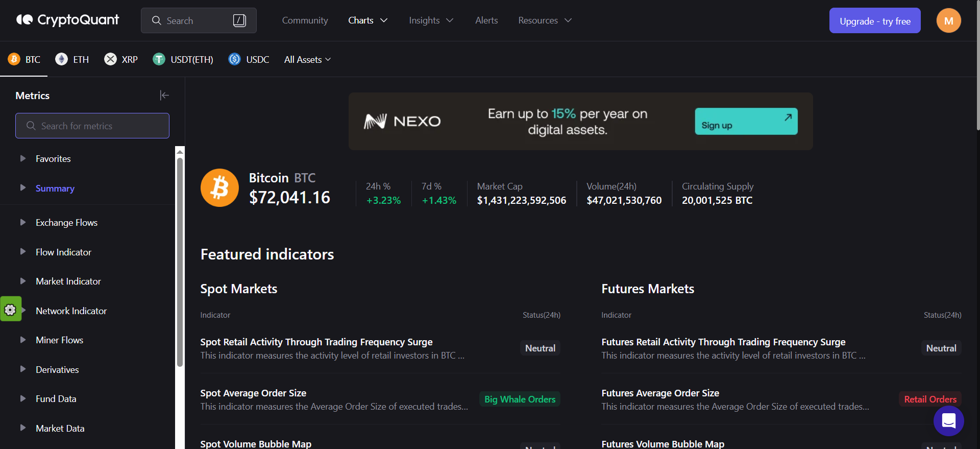Switch to the ETH asset tab

[x=72, y=59]
